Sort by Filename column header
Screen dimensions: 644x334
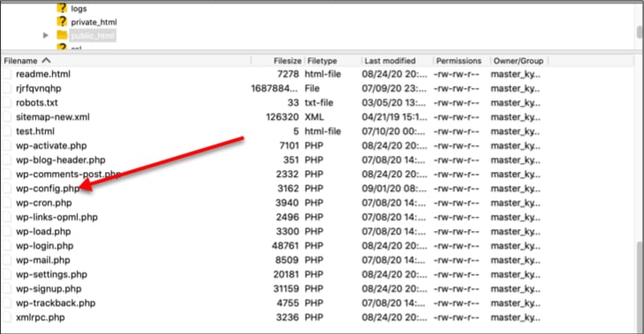click(x=20, y=61)
